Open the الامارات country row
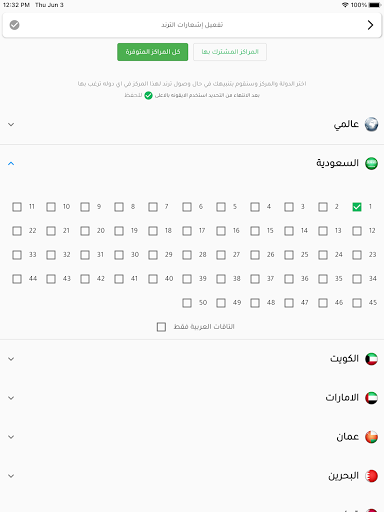The image size is (384, 512). point(192,398)
